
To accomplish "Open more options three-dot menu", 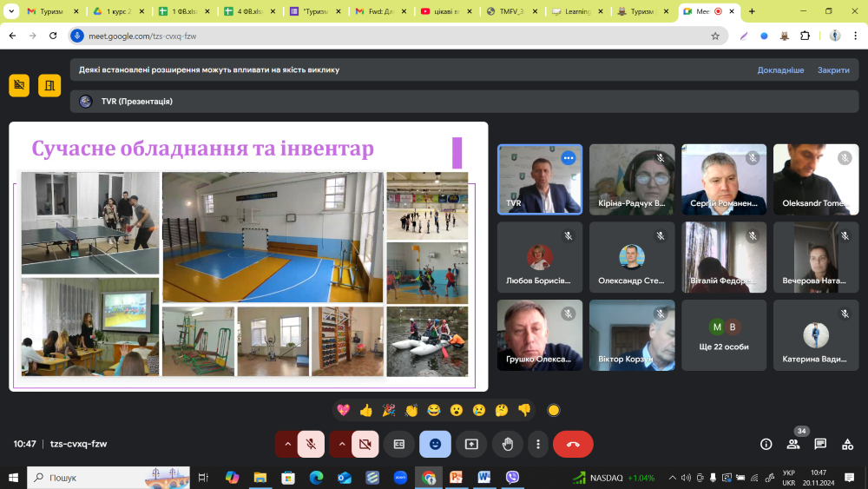I will point(538,444).
